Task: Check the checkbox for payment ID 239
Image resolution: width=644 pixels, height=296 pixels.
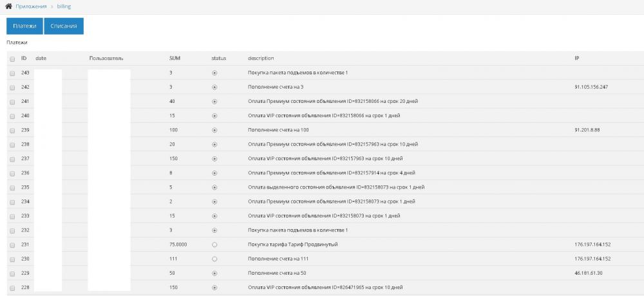Action: pos(12,130)
